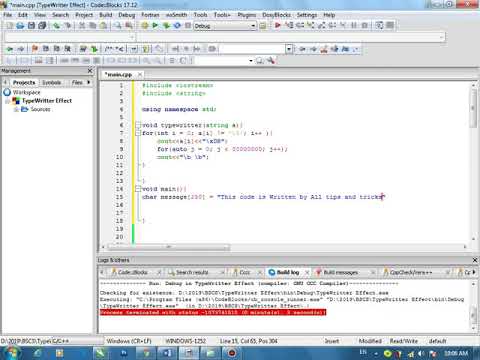Click the Undo toolbar icon
This screenshot has height=360, width=480.
pos(57,25)
